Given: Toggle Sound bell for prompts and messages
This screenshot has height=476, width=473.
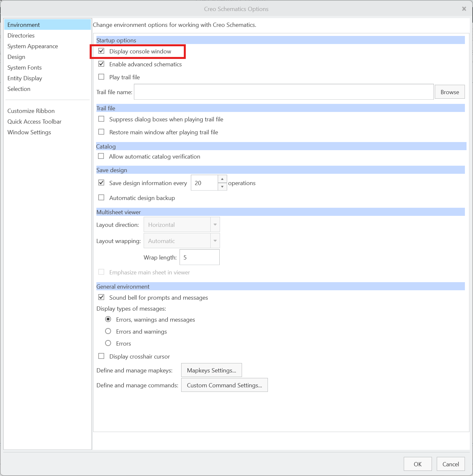Looking at the screenshot, I should point(101,297).
